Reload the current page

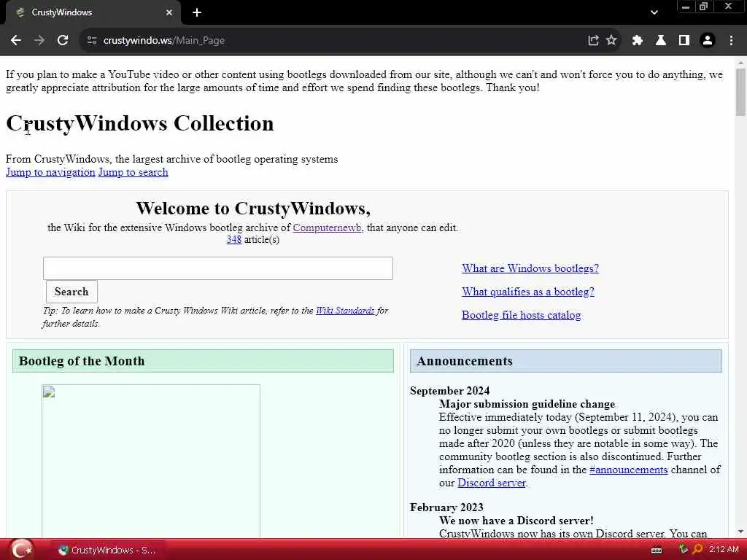click(x=63, y=41)
